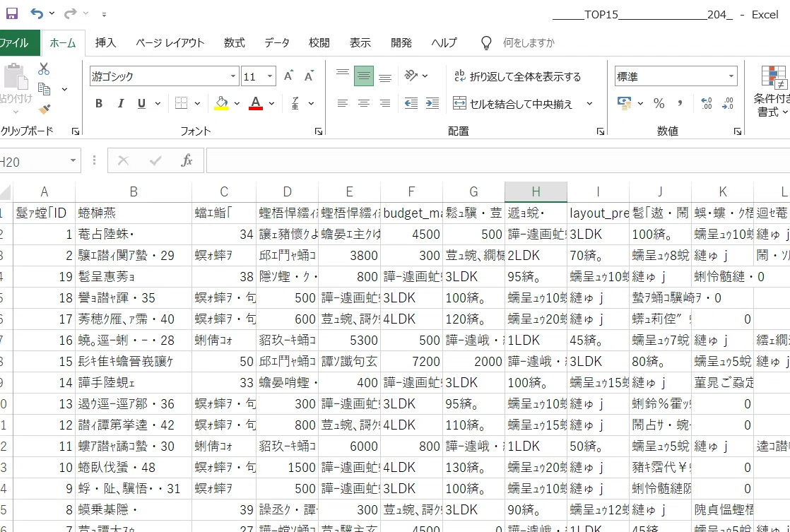
Task: Open the merge cells dropdown arrow
Action: click(589, 104)
